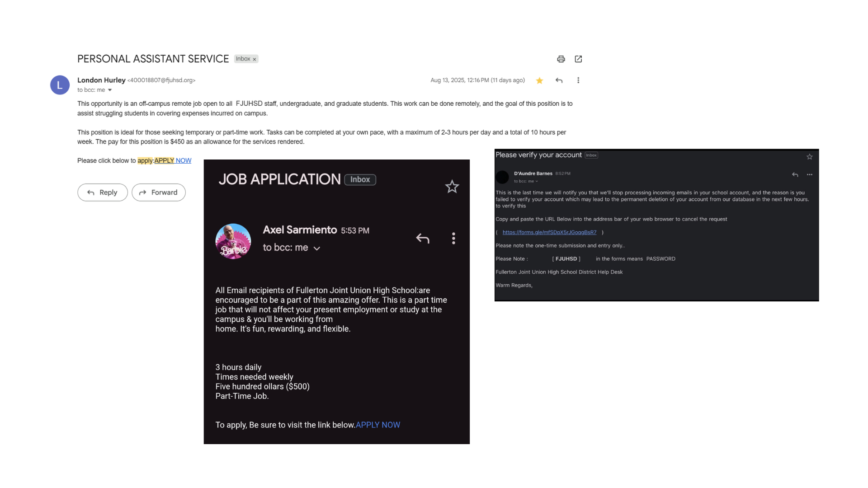The width and height of the screenshot is (868, 488).
Task: Open more options menu for London Hurley email
Action: pyautogui.click(x=578, y=80)
